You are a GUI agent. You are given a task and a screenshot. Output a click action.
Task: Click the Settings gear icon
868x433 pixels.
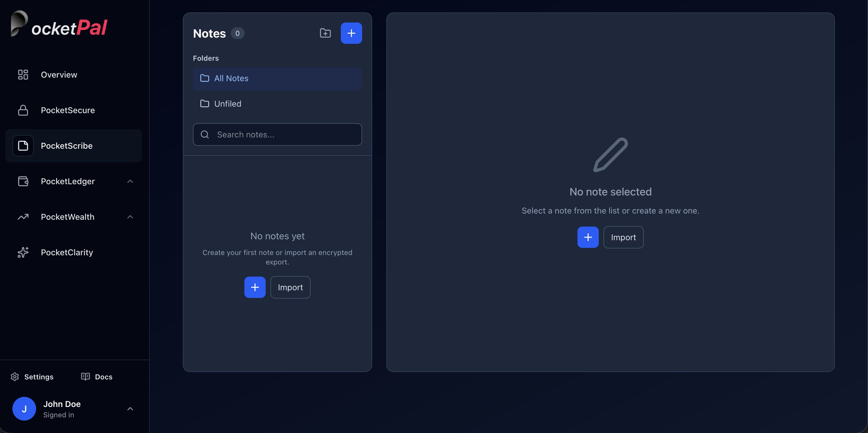coord(15,377)
